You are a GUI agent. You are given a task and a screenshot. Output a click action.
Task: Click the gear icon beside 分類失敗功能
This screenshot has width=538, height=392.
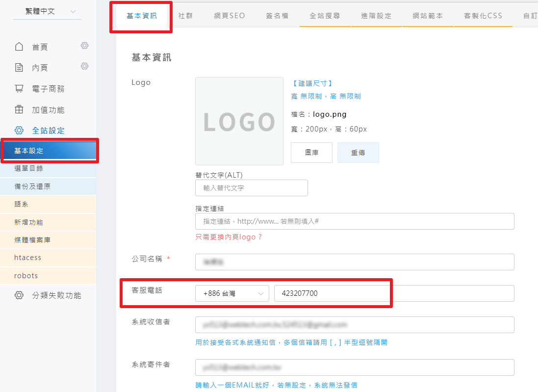(x=19, y=295)
